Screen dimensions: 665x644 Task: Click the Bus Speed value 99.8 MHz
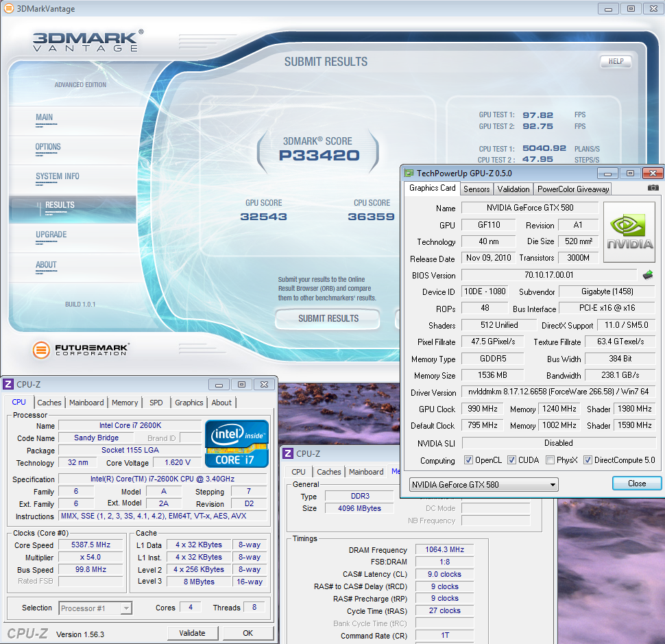tap(90, 570)
